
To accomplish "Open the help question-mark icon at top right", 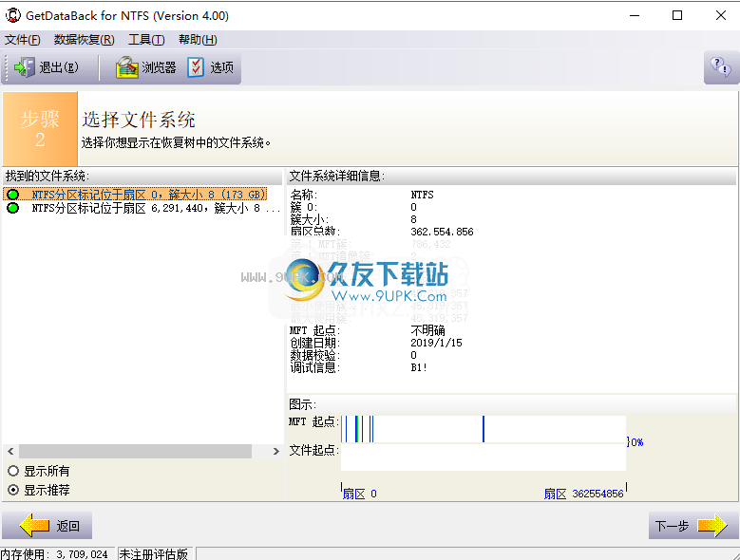I will coord(721,67).
